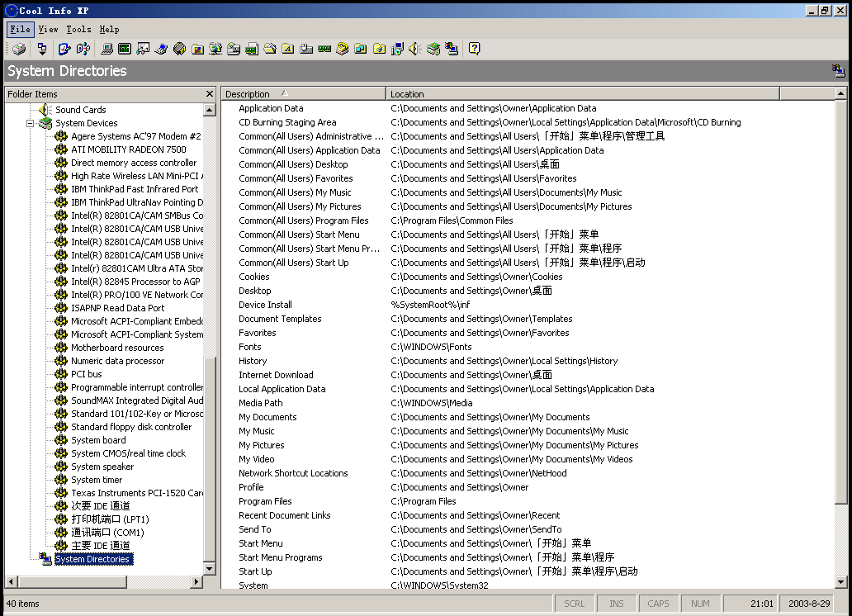
Task: Sort by the Description column header
Action: click(303, 94)
